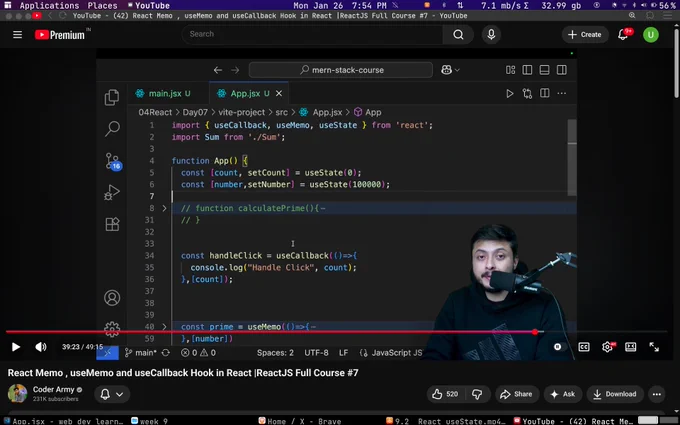Click VS Code navigate back arrow
Image resolution: width=680 pixels, height=425 pixels.
(x=218, y=70)
